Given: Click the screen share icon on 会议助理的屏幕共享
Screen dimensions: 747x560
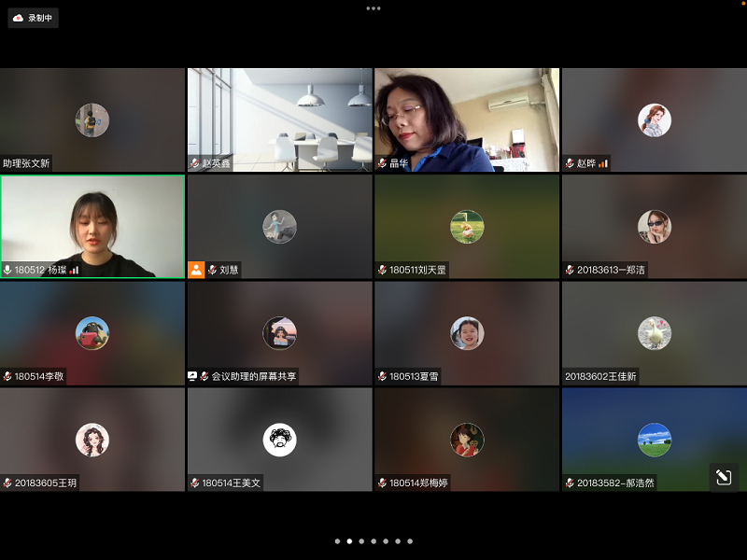Looking at the screenshot, I should (x=192, y=376).
